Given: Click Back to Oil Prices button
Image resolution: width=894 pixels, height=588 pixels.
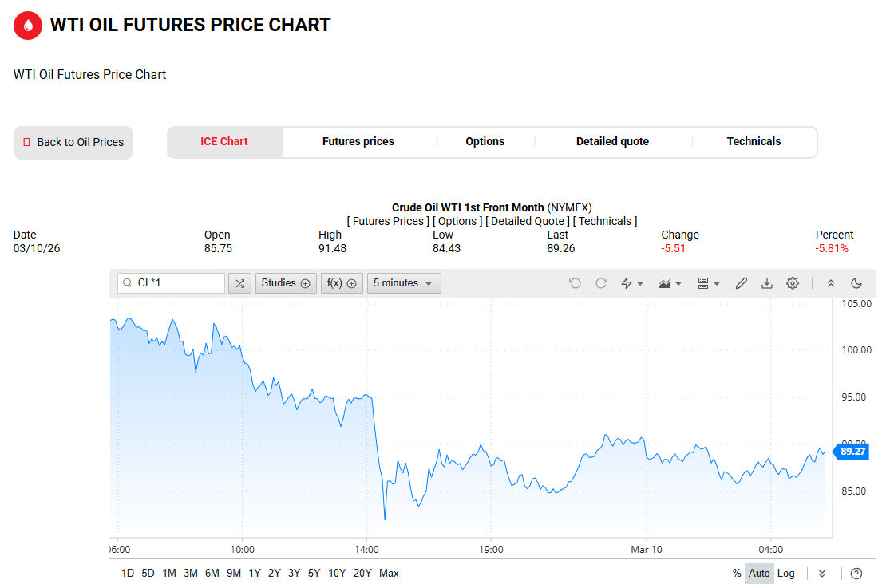Looking at the screenshot, I should (x=73, y=143).
